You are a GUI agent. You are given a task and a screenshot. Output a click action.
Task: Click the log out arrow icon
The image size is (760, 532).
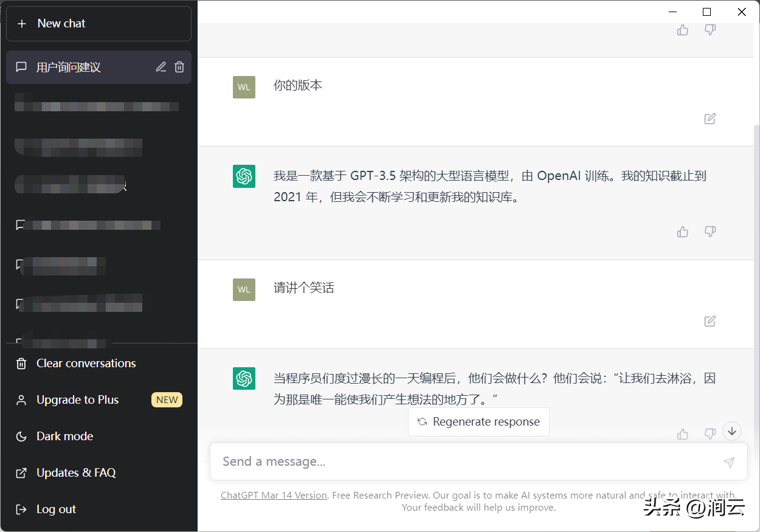coord(21,510)
